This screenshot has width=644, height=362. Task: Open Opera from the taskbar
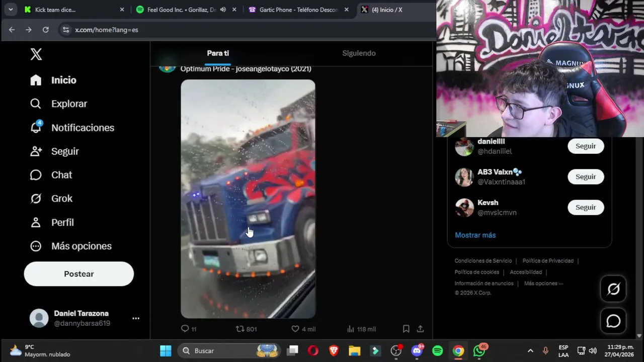pyautogui.click(x=313, y=350)
